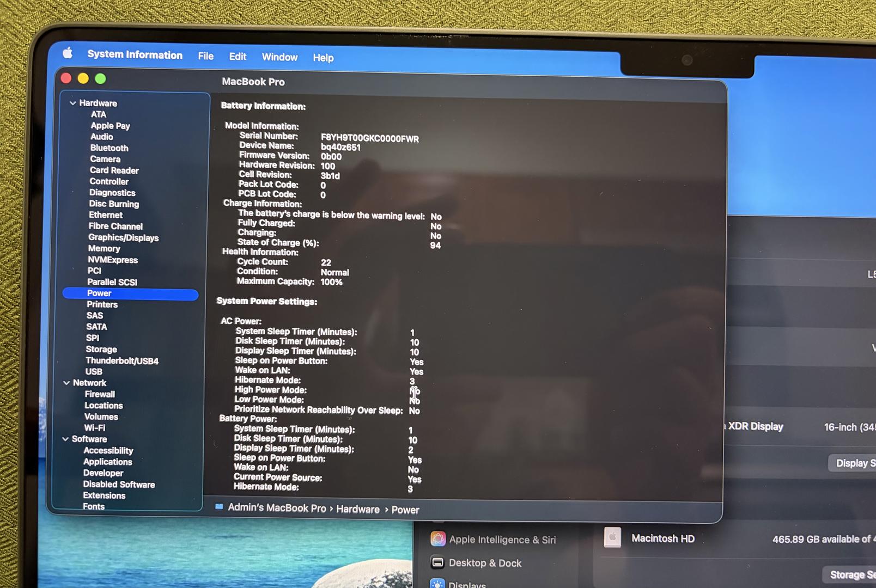Select Memory in the Hardware list

[x=104, y=248]
